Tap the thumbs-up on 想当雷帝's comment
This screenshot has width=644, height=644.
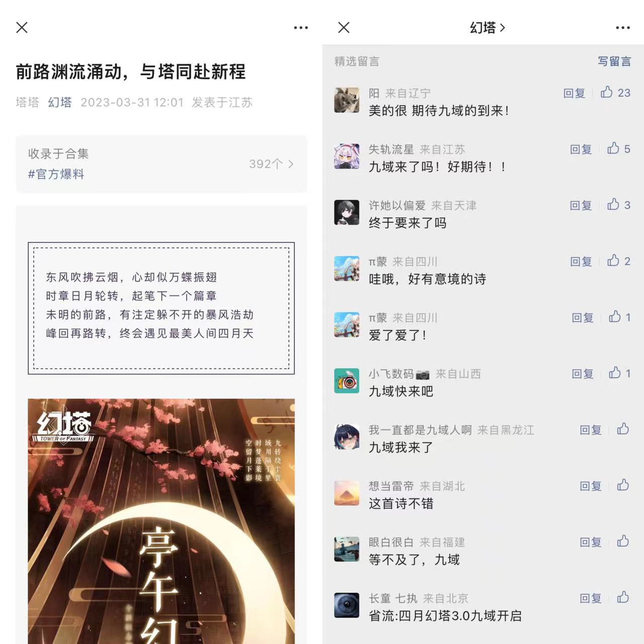click(623, 485)
